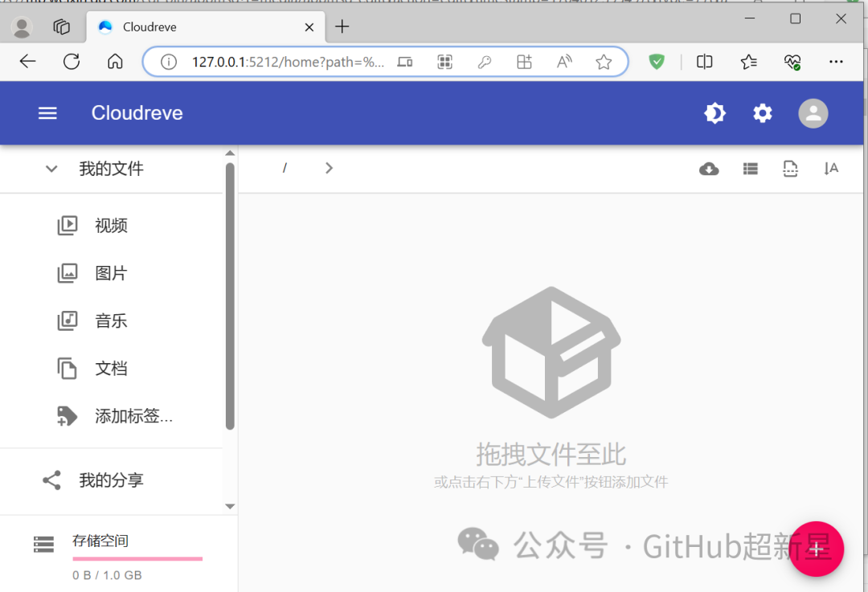Viewport: 868px width, 592px height.
Task: Open the user avatar menu in Cloudreve header
Action: [813, 113]
